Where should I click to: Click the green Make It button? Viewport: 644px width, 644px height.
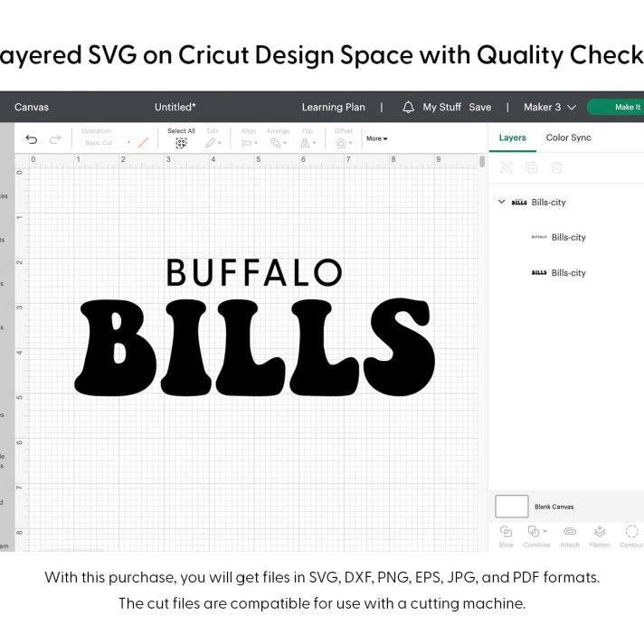click(616, 108)
